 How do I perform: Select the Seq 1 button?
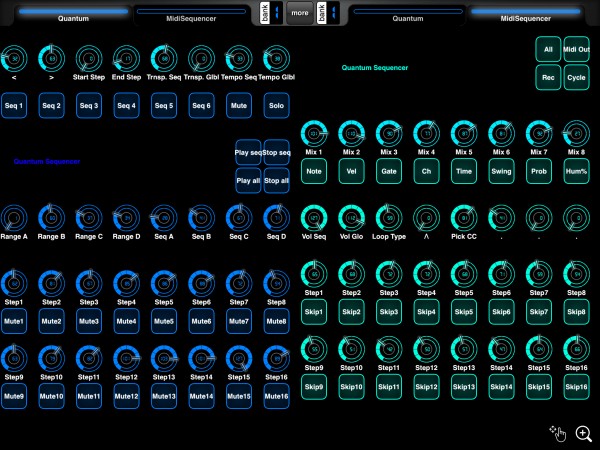tap(14, 105)
